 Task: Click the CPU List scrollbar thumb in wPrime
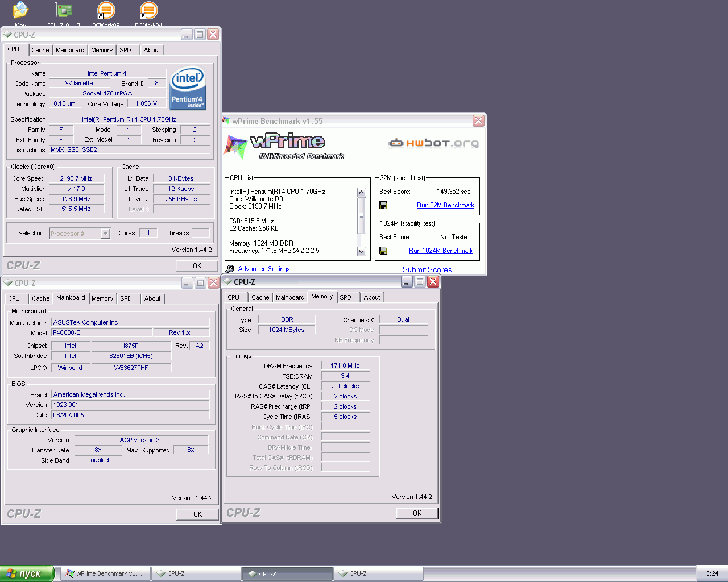click(x=361, y=215)
